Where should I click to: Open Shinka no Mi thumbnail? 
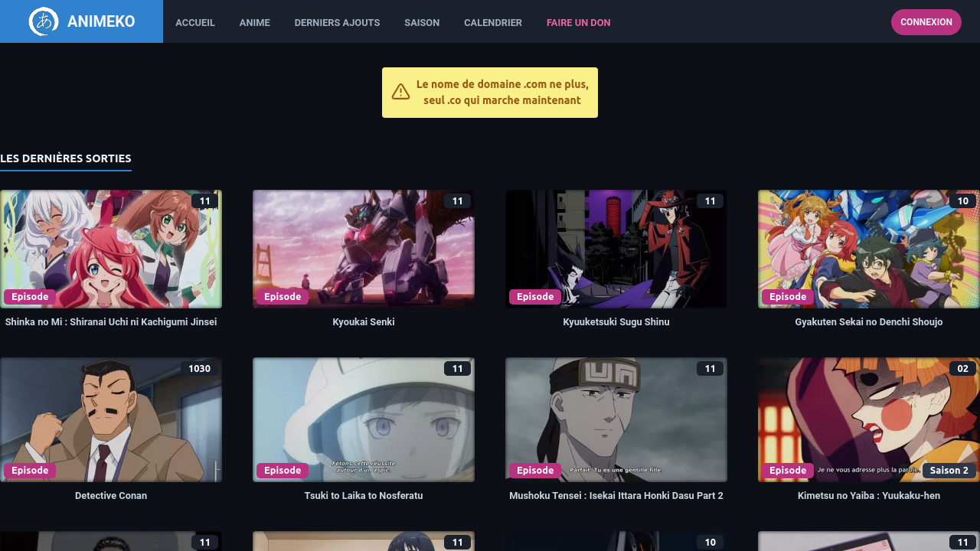click(111, 249)
